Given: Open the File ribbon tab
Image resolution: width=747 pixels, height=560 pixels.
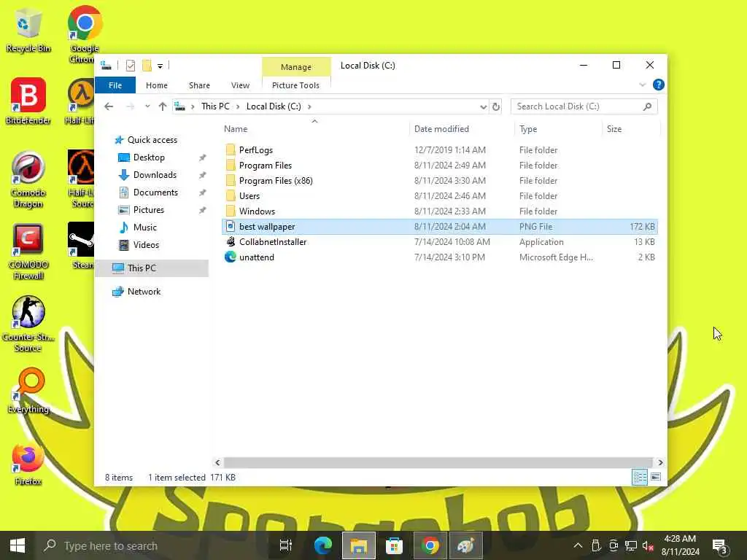Looking at the screenshot, I should [x=115, y=85].
